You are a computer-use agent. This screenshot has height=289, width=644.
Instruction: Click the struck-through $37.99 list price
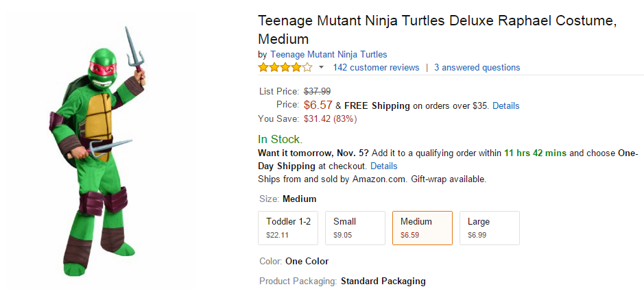click(x=317, y=91)
